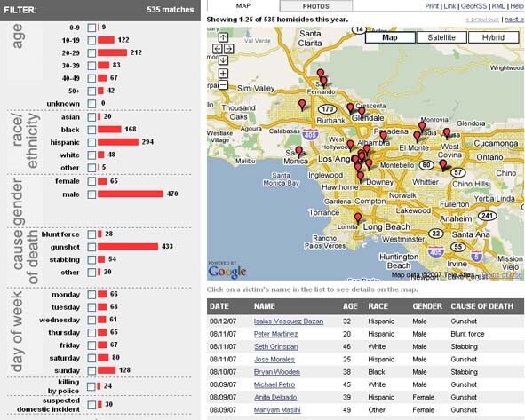Click the DATE column header

tap(219, 306)
